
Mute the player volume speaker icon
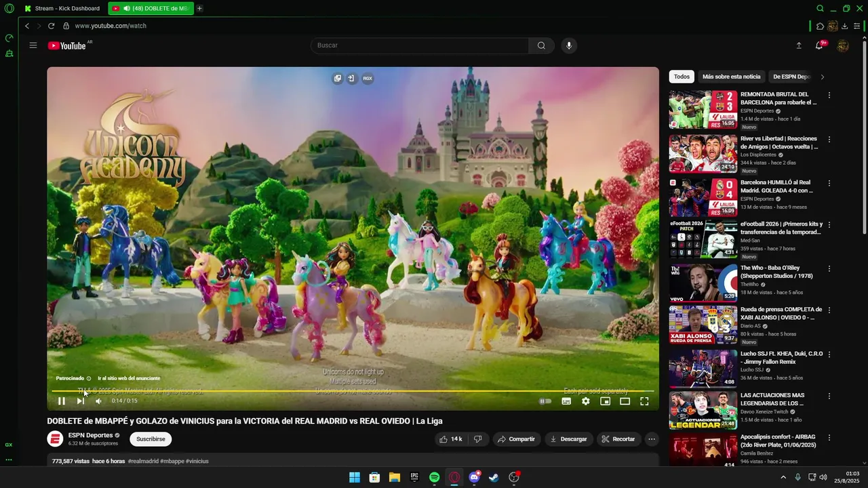pos(98,401)
